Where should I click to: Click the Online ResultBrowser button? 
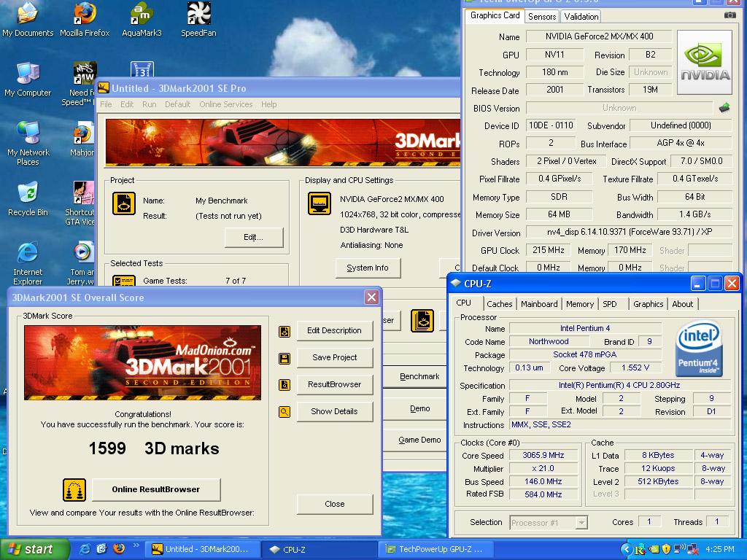point(156,489)
